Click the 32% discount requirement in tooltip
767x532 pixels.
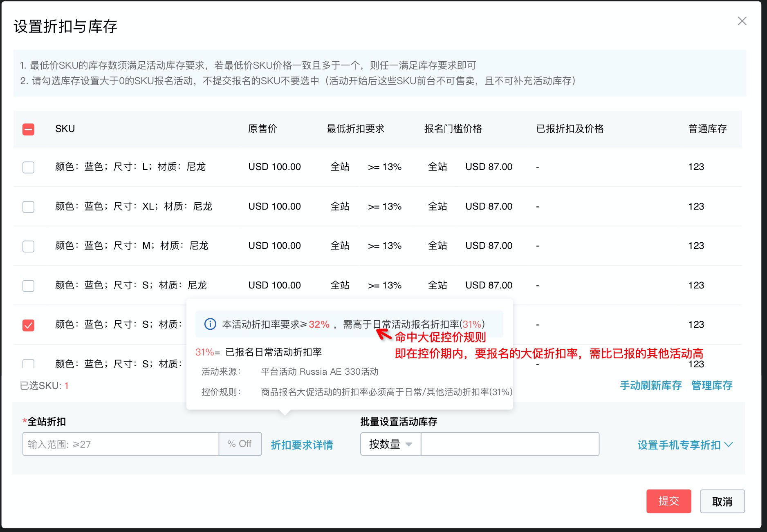319,324
